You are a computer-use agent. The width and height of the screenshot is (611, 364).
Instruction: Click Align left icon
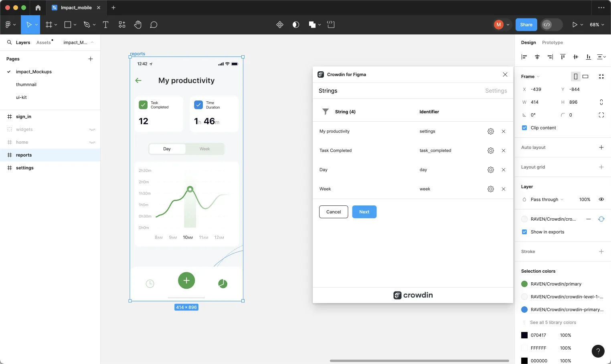coord(524,57)
